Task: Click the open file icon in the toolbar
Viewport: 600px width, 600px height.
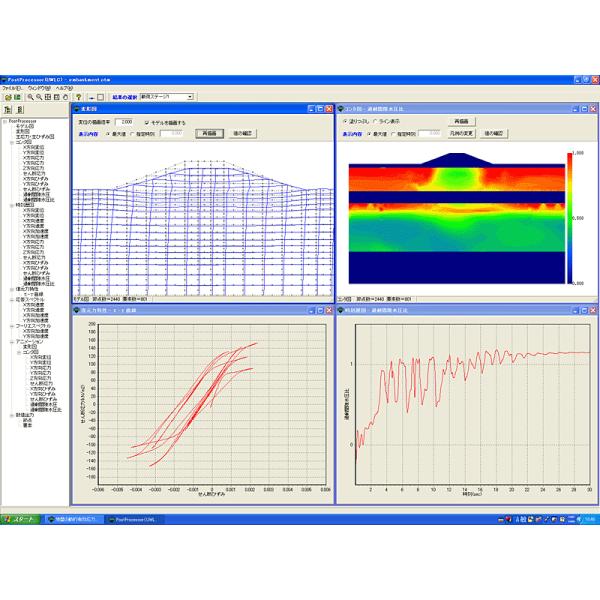Action: click(x=8, y=97)
